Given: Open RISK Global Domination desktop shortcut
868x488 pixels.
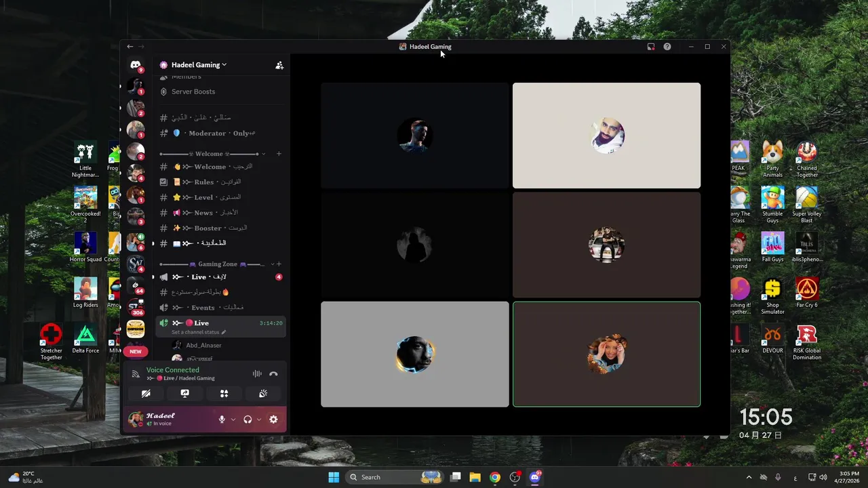Looking at the screenshot, I should point(807,342).
